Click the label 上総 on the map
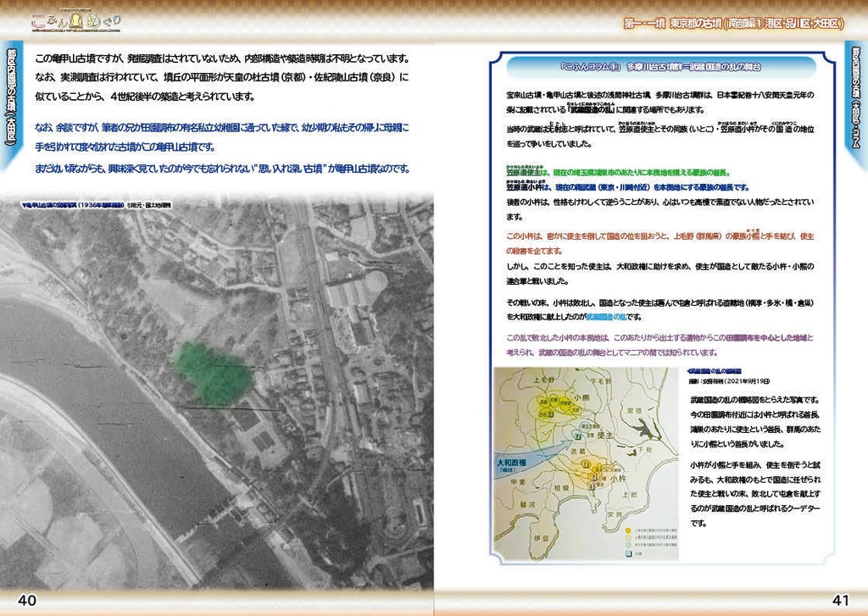The height and width of the screenshot is (616, 868). pyautogui.click(x=630, y=494)
